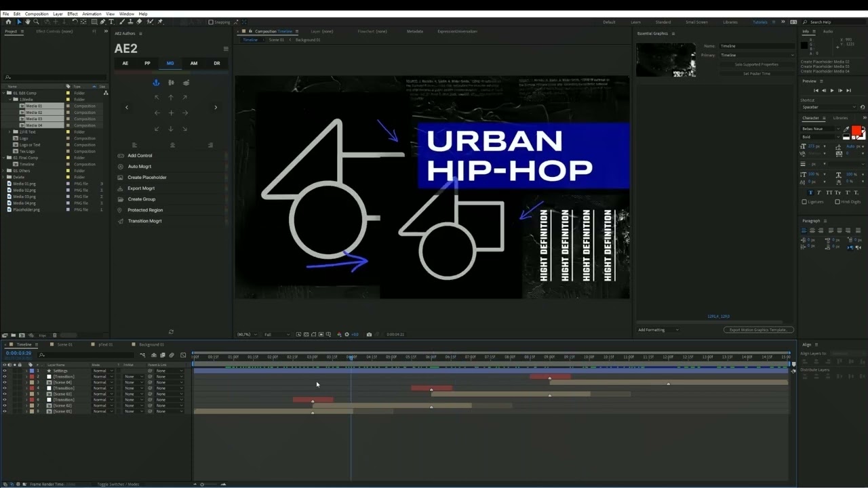Open the File menu
Image resolution: width=868 pixels, height=488 pixels.
(x=6, y=14)
